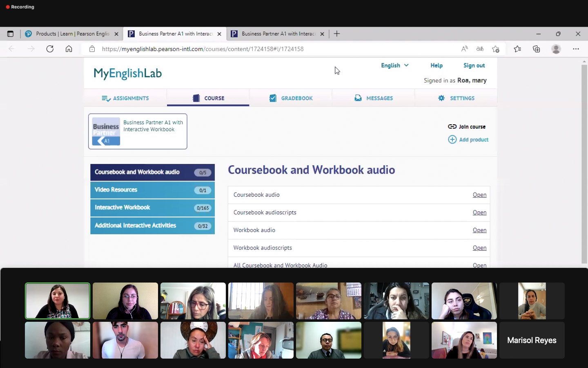
Task: Click the Sign out link
Action: click(474, 65)
